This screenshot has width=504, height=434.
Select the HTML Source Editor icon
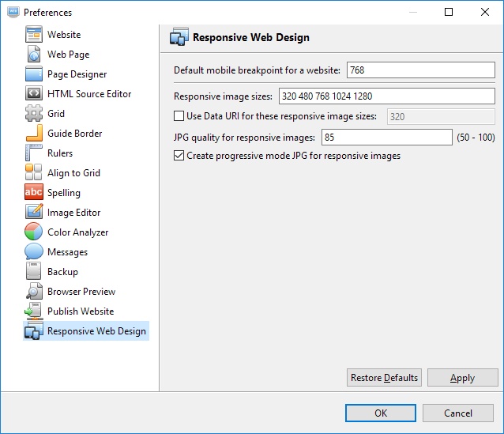pos(34,93)
